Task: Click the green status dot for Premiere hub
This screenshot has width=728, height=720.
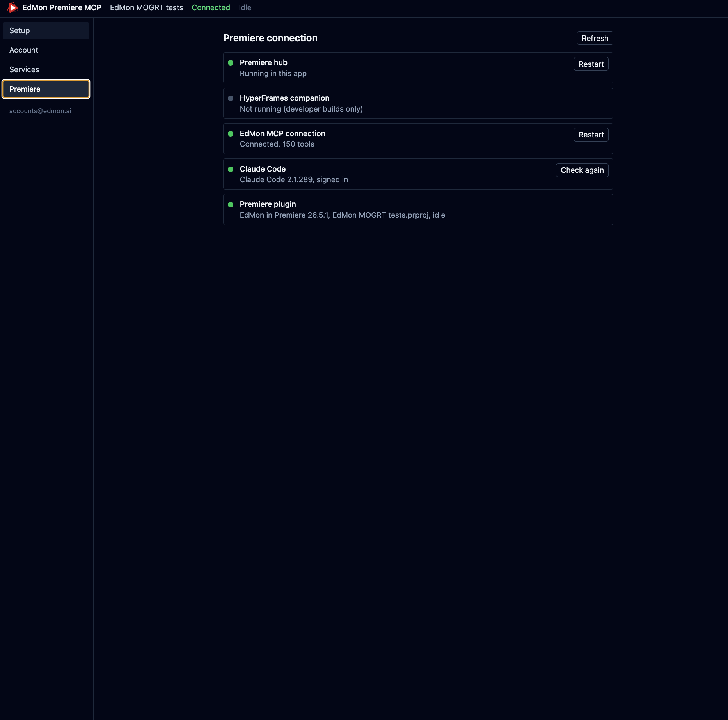Action: [x=231, y=63]
